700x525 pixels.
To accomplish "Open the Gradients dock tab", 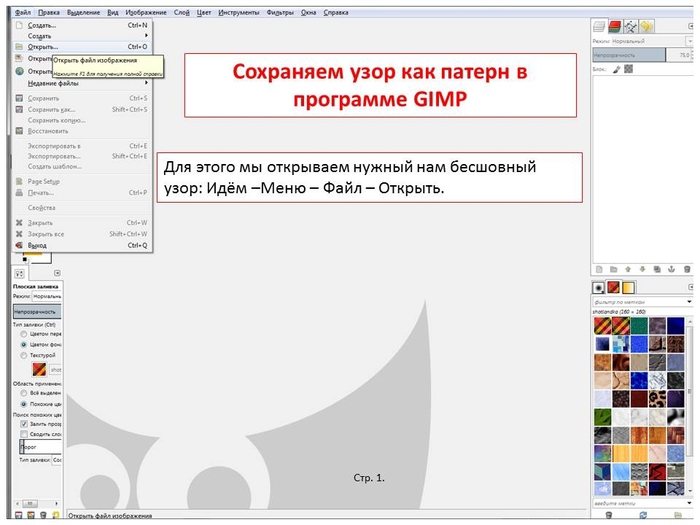I will [628, 288].
